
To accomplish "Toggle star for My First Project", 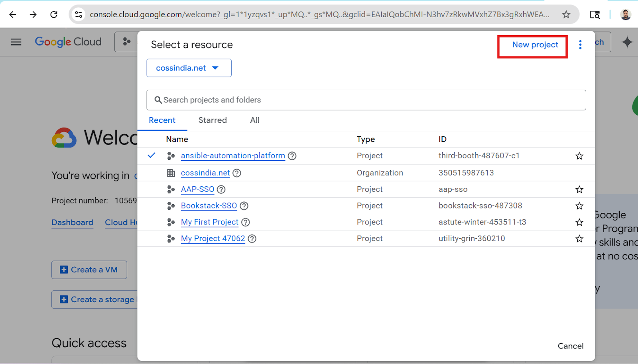I will tap(579, 222).
